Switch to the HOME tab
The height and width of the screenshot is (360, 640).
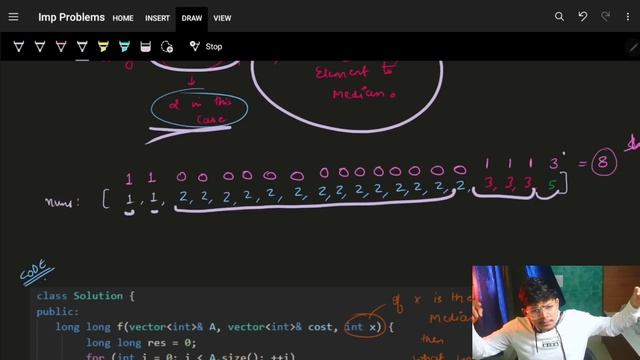123,18
